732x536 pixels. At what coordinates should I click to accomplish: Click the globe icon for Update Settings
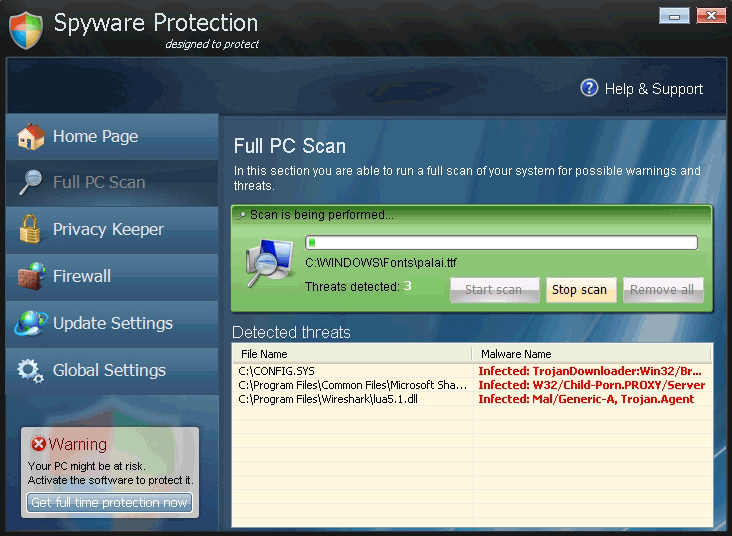[x=31, y=323]
